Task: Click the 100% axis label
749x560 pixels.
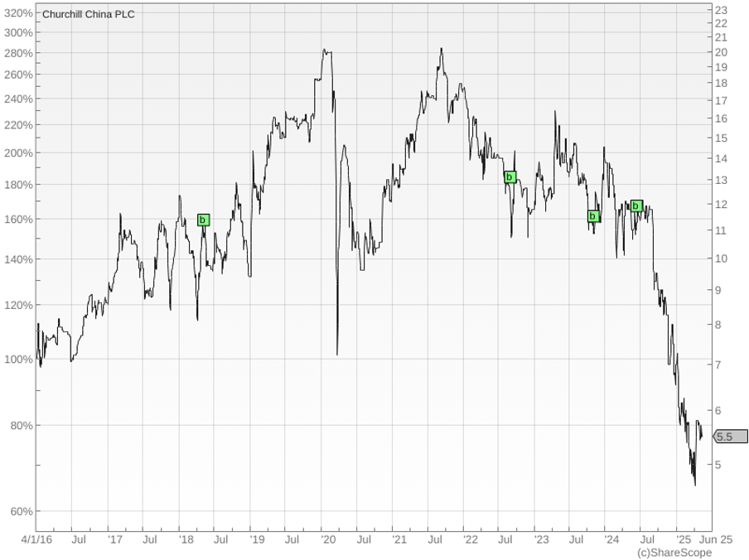Action: click(x=18, y=360)
